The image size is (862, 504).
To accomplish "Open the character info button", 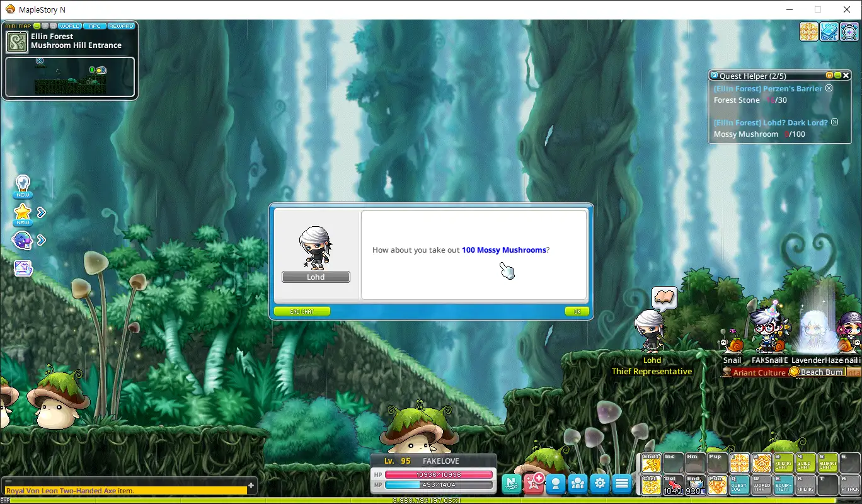I will [x=556, y=484].
